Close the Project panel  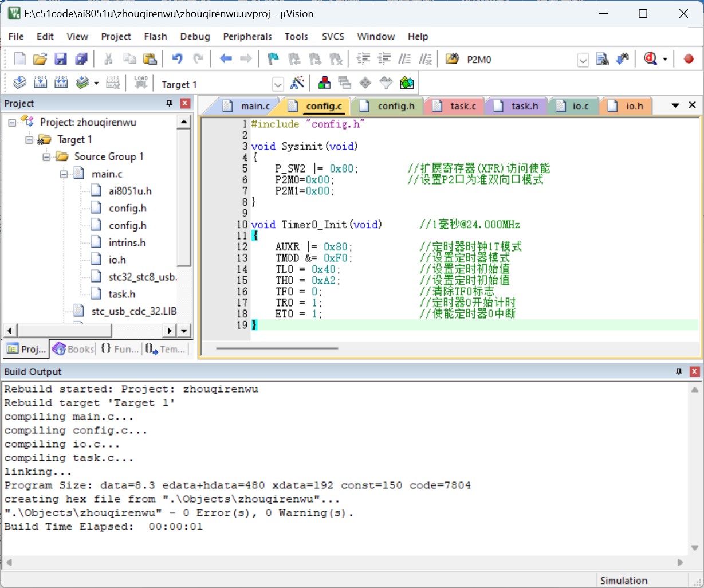click(185, 103)
